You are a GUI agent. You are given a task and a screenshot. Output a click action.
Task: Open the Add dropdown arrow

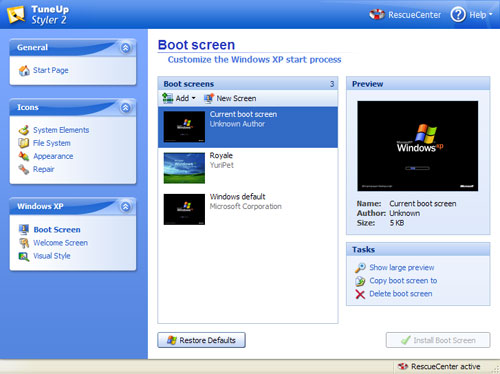(193, 98)
